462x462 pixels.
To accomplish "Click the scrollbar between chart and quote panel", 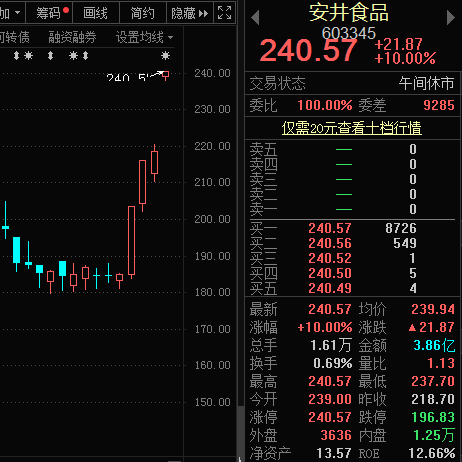I will (241, 433).
